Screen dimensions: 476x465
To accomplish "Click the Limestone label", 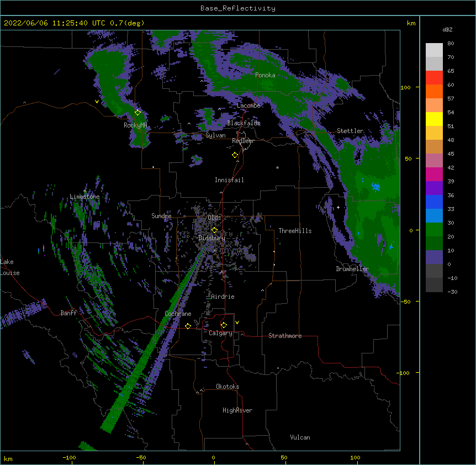I will click(84, 197).
